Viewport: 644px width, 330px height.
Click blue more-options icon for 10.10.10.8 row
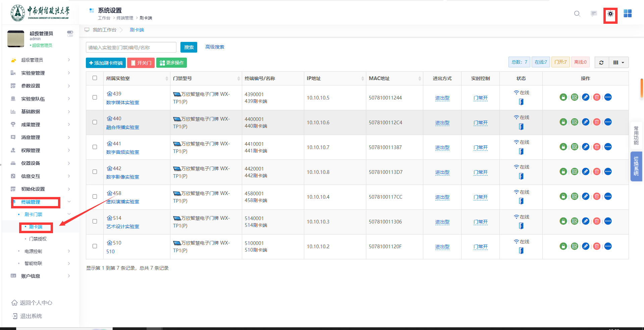(608, 172)
